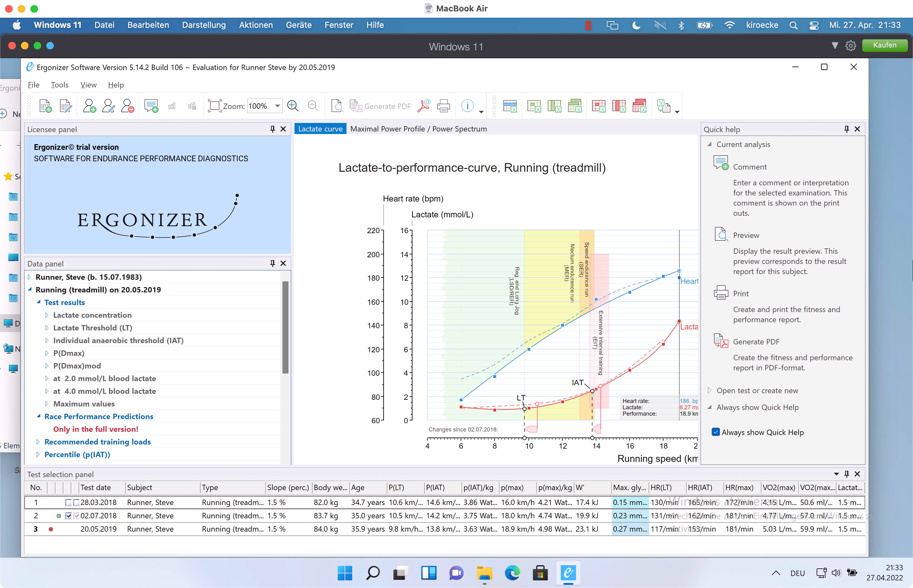Open the File menu
The width and height of the screenshot is (913, 588).
34,84
